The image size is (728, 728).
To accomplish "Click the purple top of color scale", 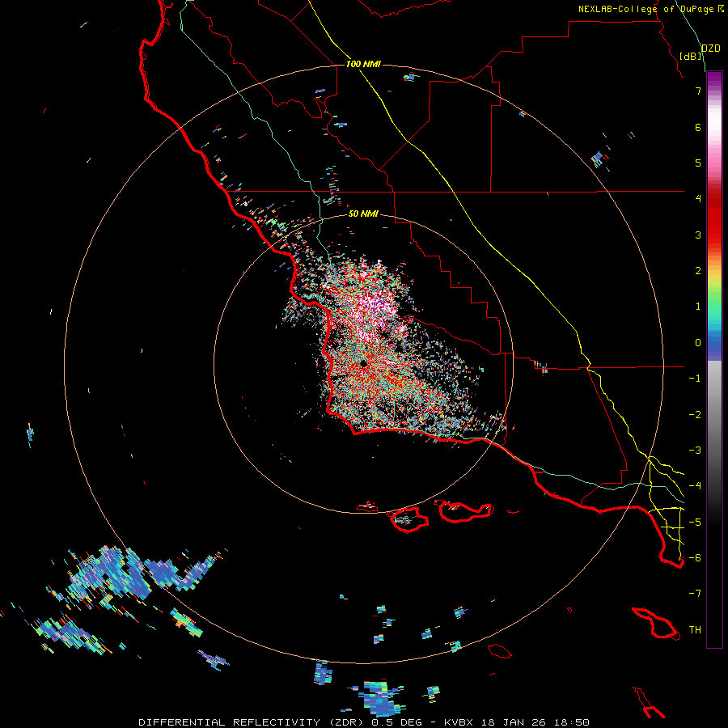I will click(x=714, y=78).
